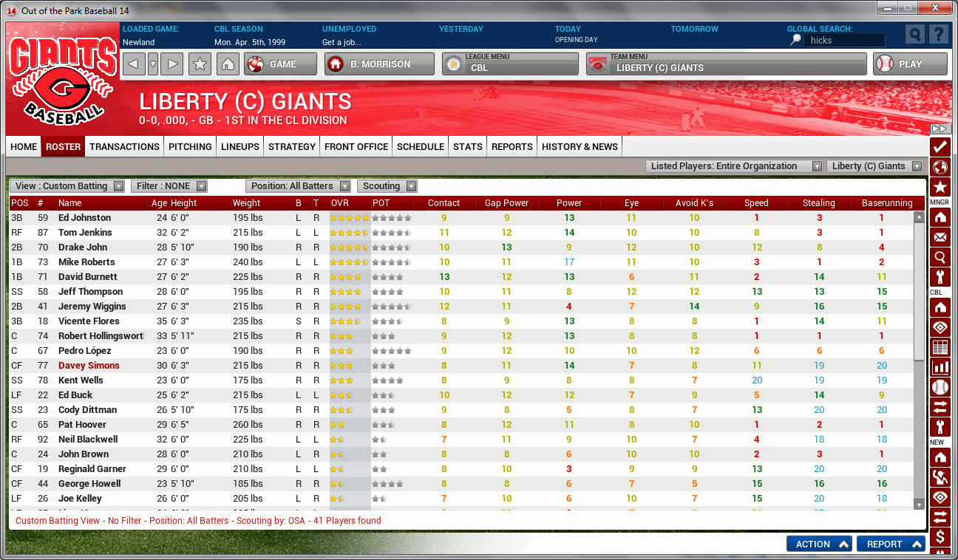Click the question mark help icon

[x=938, y=35]
